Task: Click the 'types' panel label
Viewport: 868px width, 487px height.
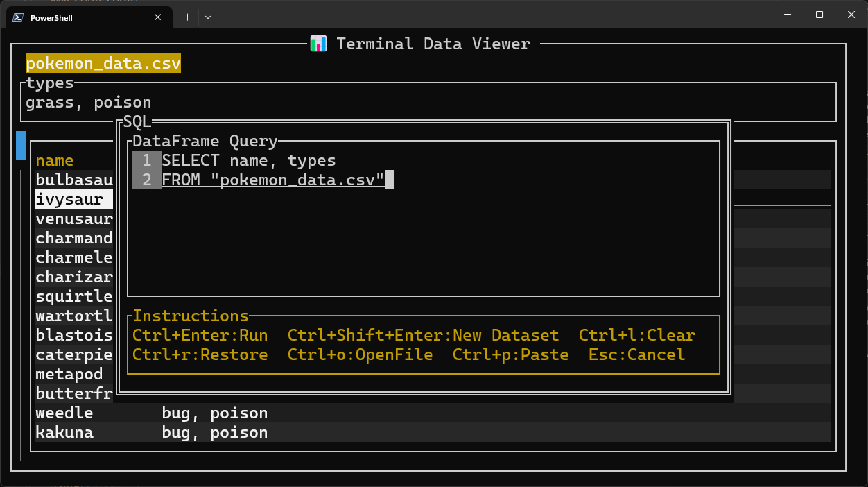Action: point(50,83)
